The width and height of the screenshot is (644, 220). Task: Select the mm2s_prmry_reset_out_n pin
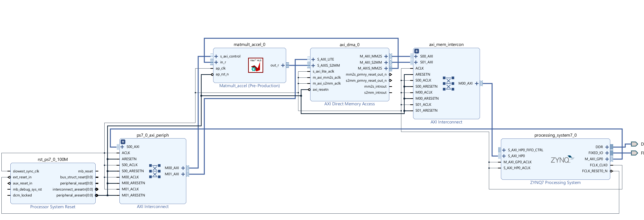pyautogui.click(x=366, y=75)
